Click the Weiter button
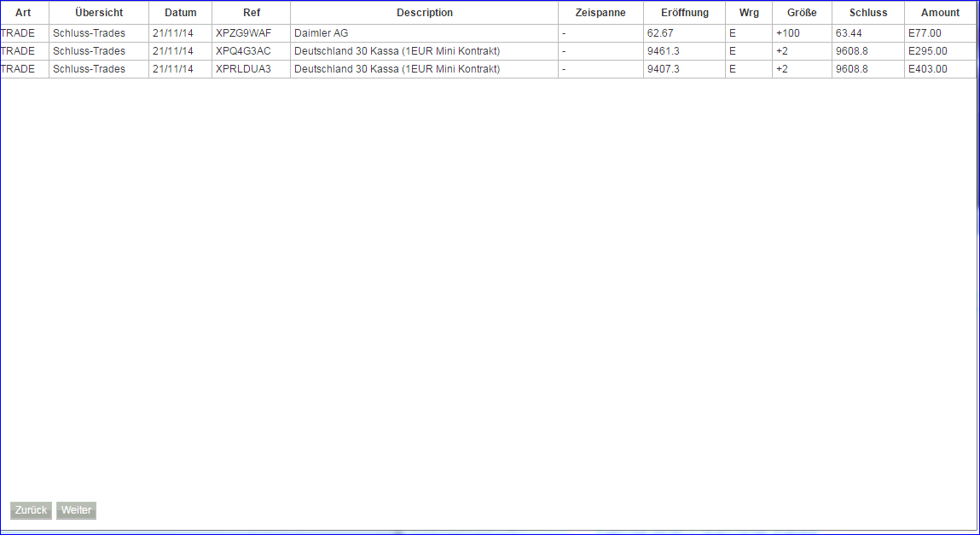The height and width of the screenshot is (535, 980). (76, 510)
